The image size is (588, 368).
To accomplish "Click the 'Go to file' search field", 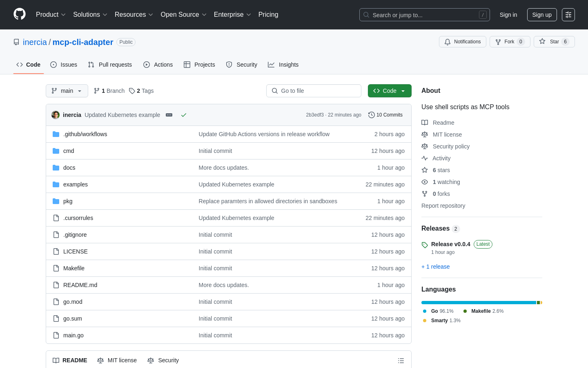I will pyautogui.click(x=314, y=91).
